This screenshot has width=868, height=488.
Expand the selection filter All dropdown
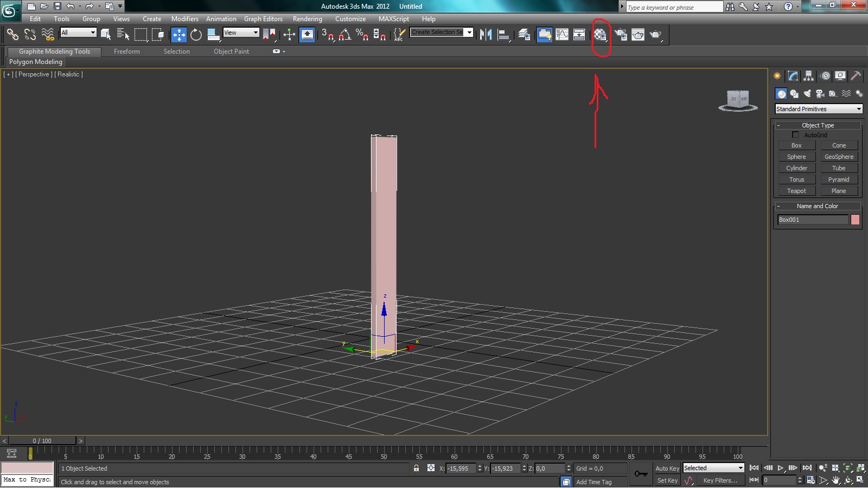78,33
